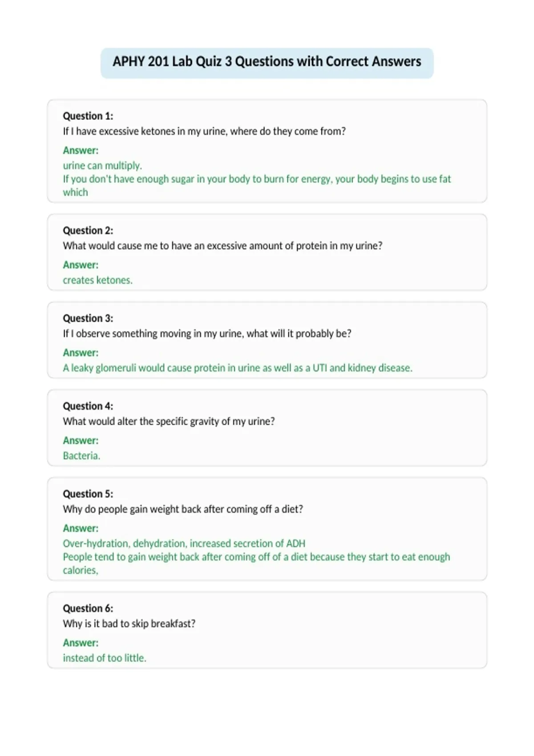Screen dimensions: 534x756
Task: Select the Question 1 heading
Action: (x=88, y=116)
